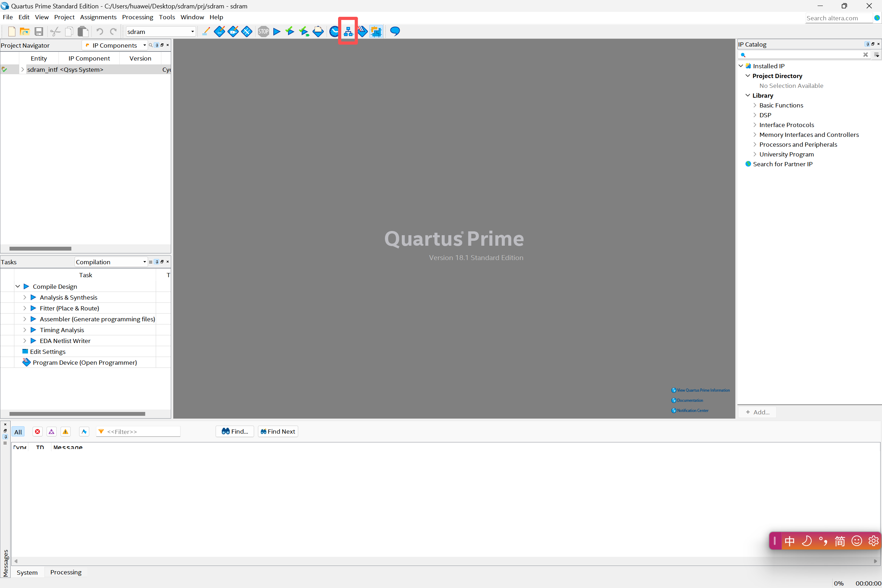Toggle error messages filter button
Image resolution: width=882 pixels, height=588 pixels.
[x=37, y=432]
